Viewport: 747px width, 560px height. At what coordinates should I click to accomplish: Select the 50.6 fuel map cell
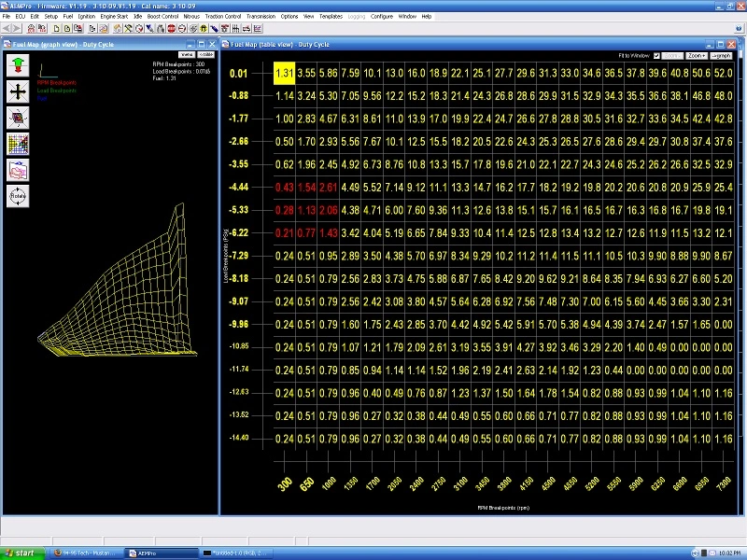701,74
